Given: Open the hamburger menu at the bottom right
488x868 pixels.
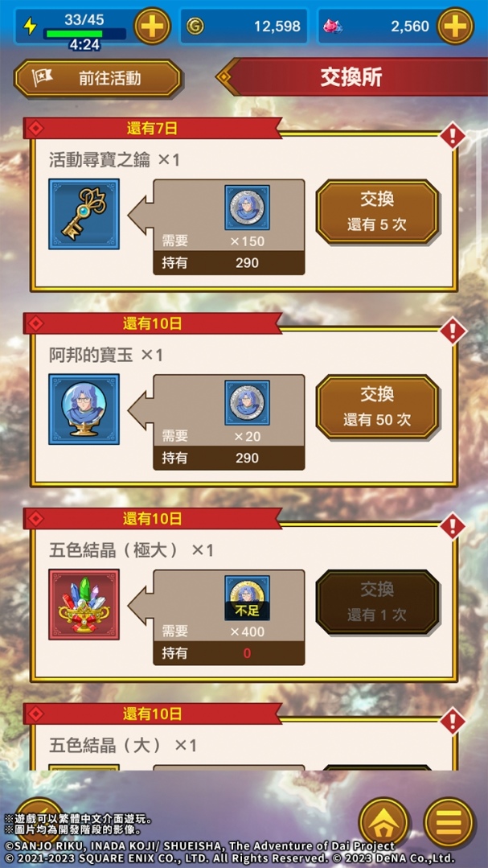Looking at the screenshot, I should click(x=449, y=822).
